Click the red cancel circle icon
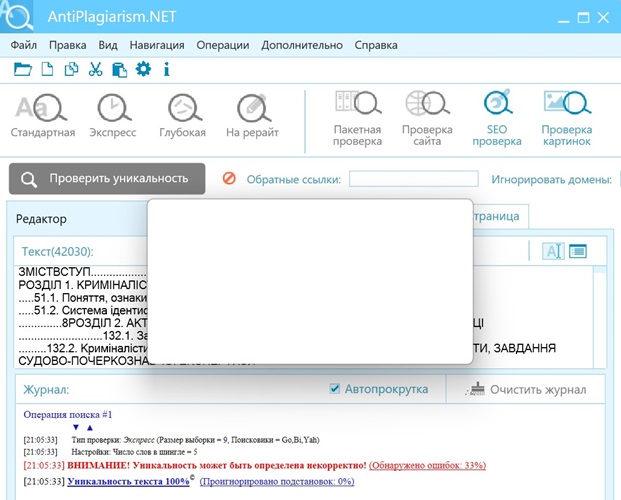The height and width of the screenshot is (500, 621). coord(229,178)
